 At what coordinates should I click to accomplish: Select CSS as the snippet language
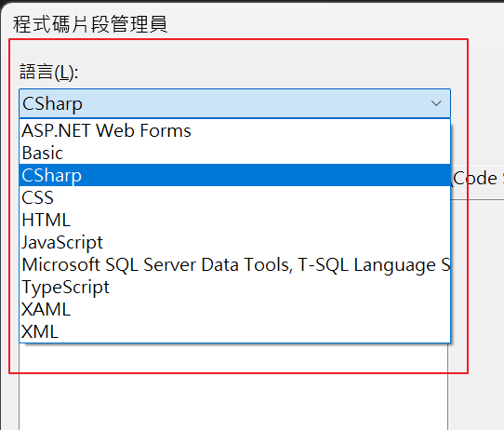[234, 197]
